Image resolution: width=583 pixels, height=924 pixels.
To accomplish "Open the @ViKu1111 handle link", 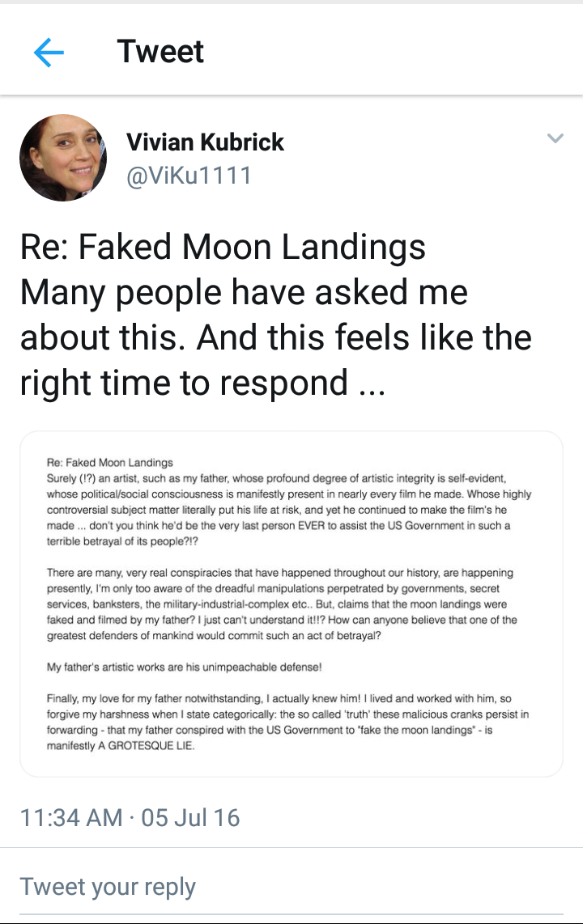I will 189,175.
